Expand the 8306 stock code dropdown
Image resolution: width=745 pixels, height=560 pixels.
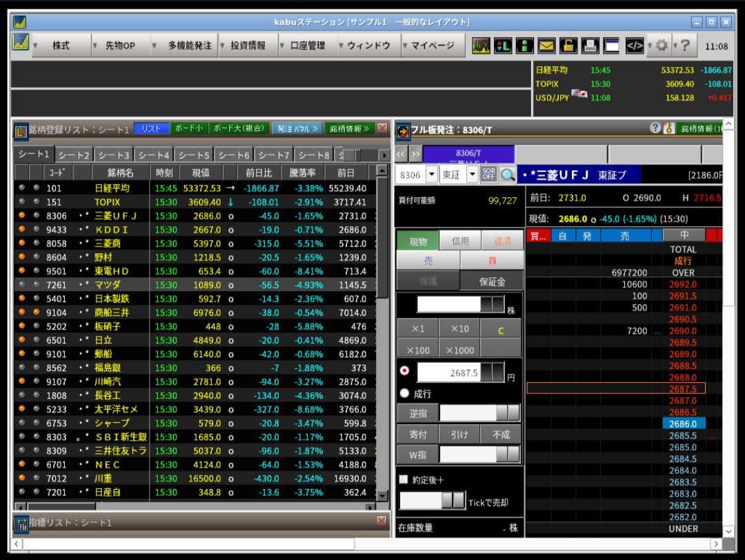(431, 174)
